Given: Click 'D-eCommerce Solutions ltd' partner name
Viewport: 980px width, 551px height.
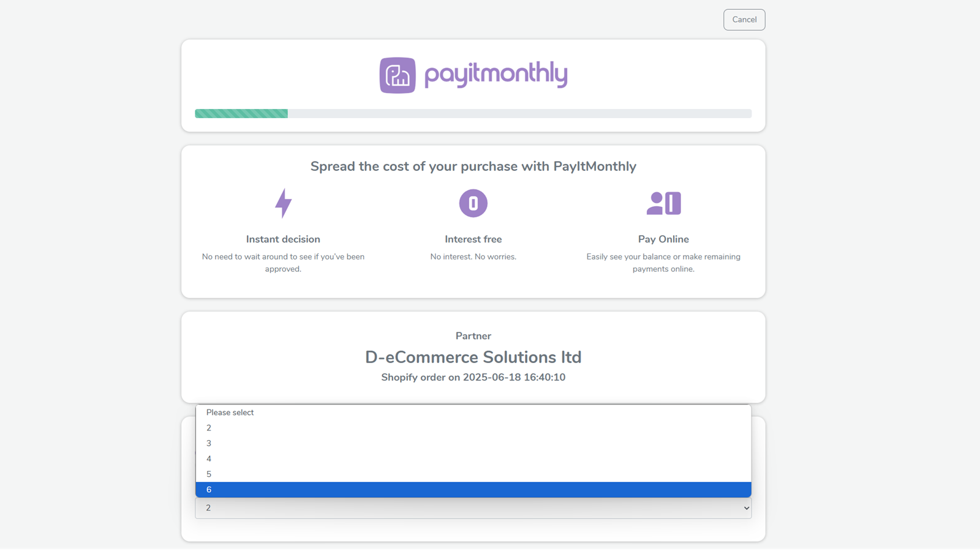Looking at the screenshot, I should (x=473, y=357).
